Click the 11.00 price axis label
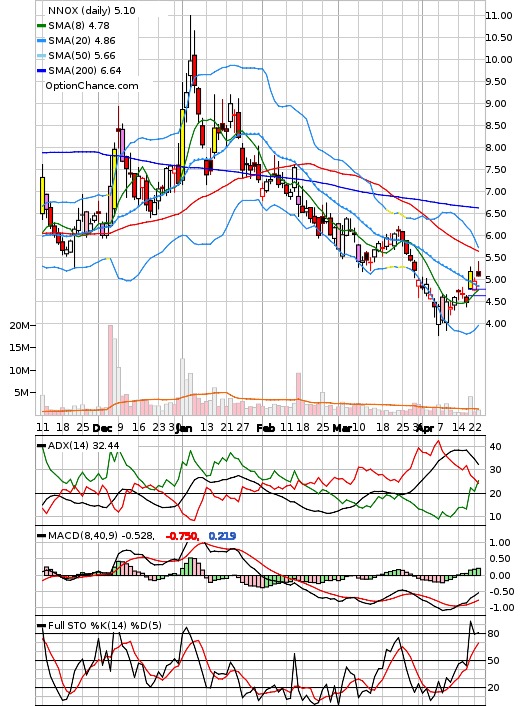Viewport: 526px width, 706px height. [x=499, y=15]
